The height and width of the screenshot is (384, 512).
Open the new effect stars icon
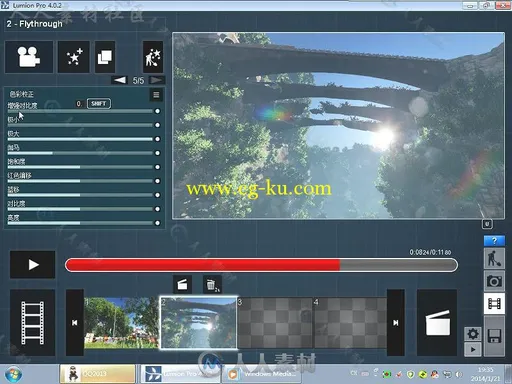(74, 57)
